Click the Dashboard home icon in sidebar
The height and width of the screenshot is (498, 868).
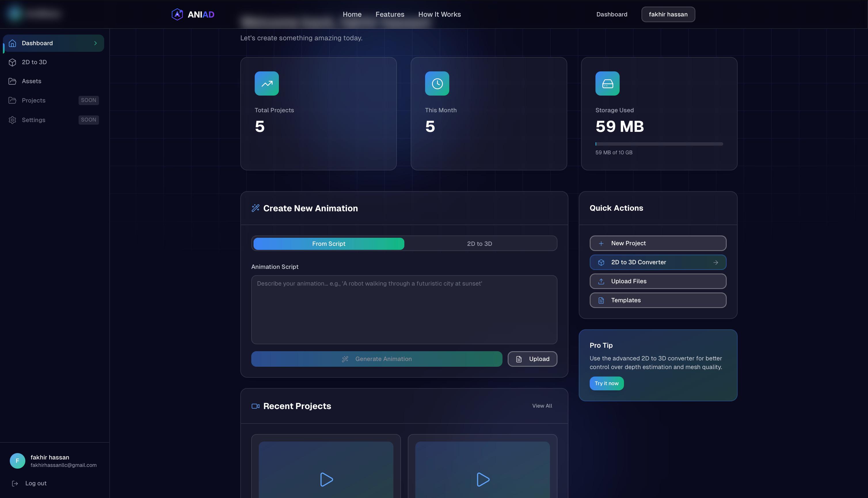point(12,43)
